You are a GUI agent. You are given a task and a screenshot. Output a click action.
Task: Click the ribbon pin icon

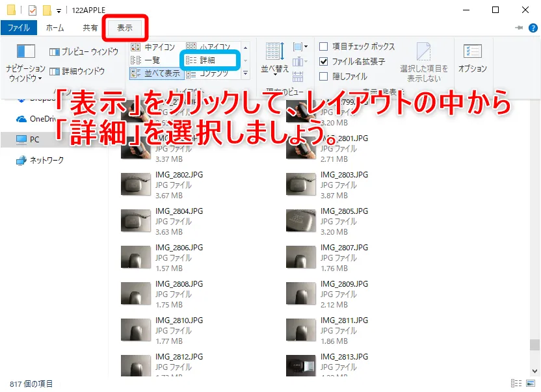[x=519, y=27]
